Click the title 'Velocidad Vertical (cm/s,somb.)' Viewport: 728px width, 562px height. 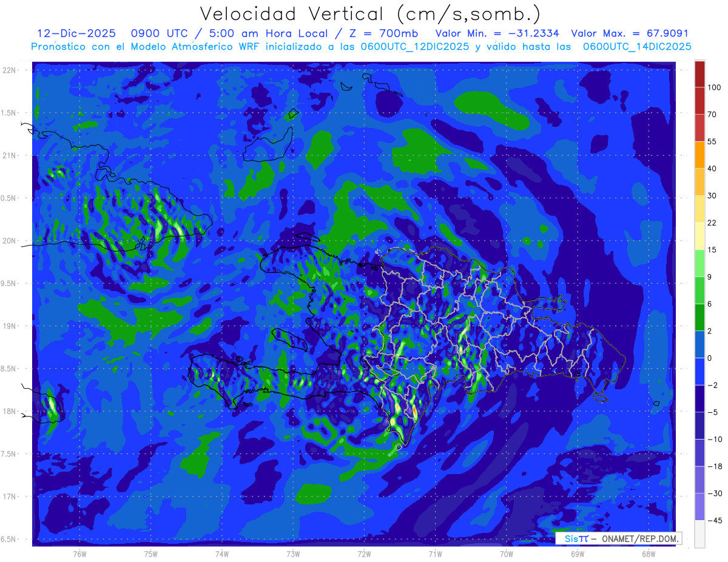pyautogui.click(x=370, y=15)
